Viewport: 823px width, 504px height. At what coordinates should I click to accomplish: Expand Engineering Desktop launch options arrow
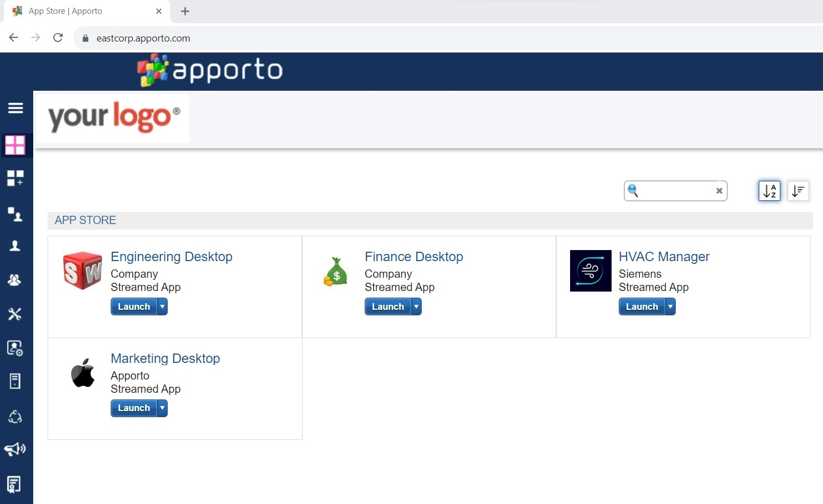(x=163, y=306)
